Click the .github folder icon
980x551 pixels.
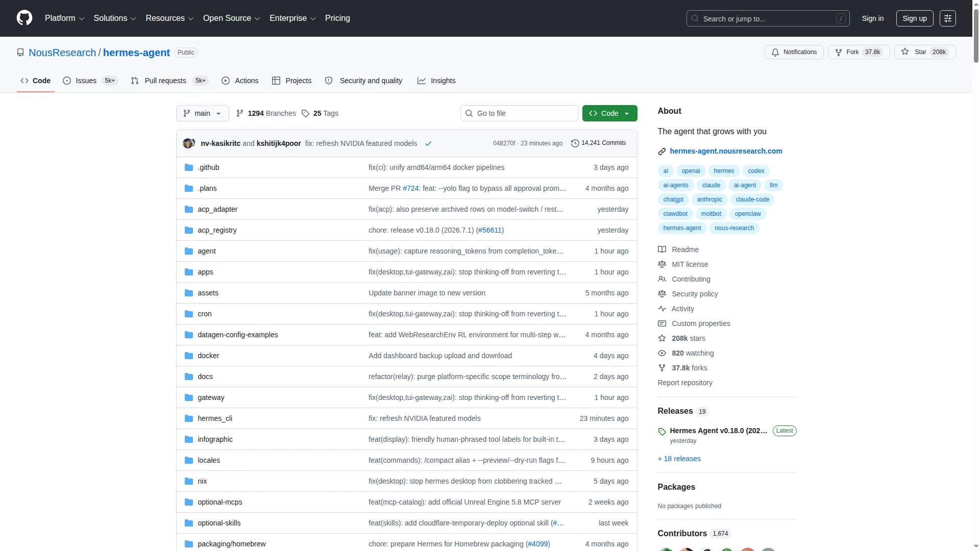click(189, 167)
